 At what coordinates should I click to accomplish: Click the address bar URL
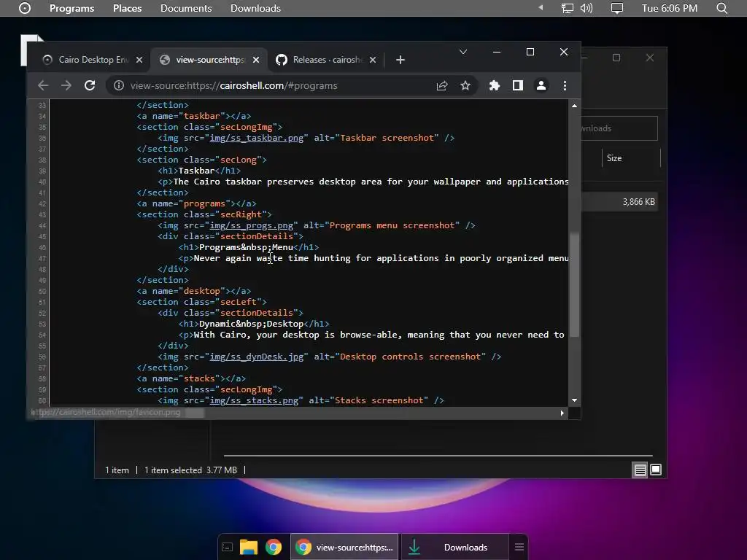pyautogui.click(x=233, y=86)
